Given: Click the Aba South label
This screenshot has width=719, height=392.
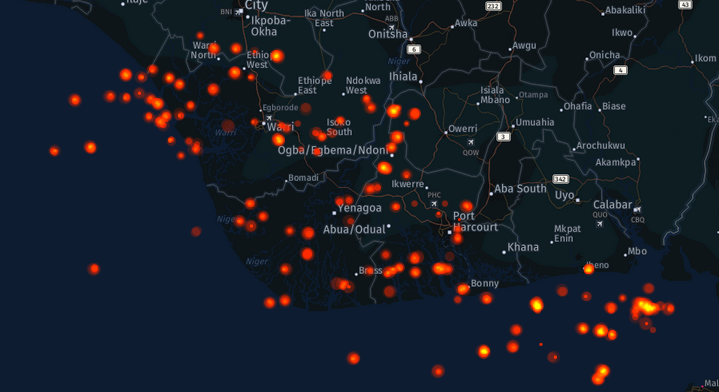Looking at the screenshot, I should tap(520, 188).
